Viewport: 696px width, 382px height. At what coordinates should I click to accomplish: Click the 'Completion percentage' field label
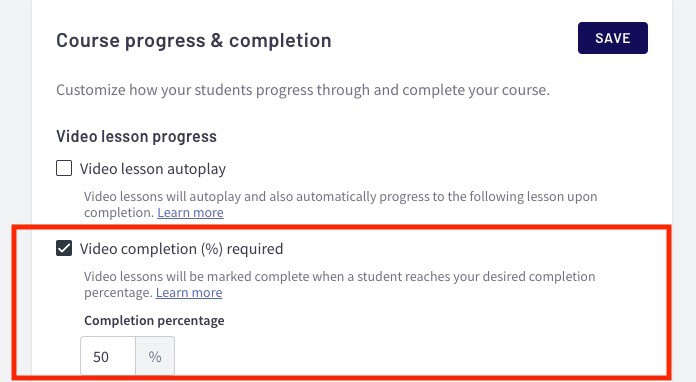154,320
